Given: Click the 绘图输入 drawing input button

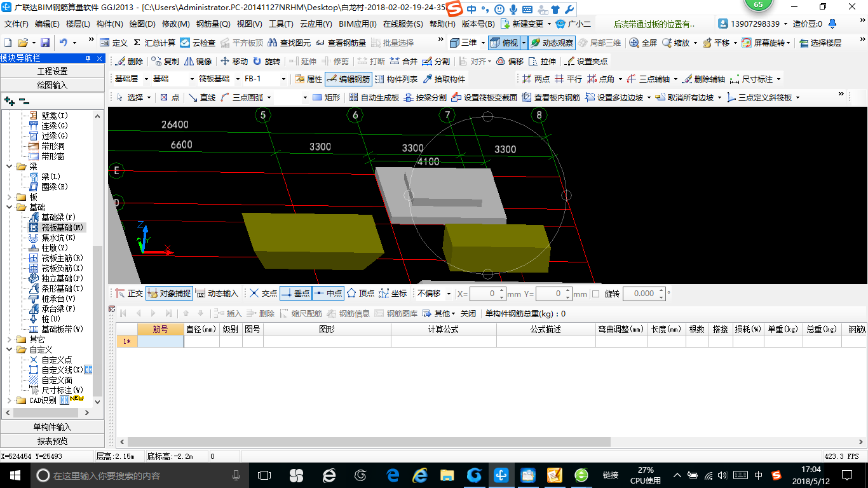Looking at the screenshot, I should click(52, 85).
